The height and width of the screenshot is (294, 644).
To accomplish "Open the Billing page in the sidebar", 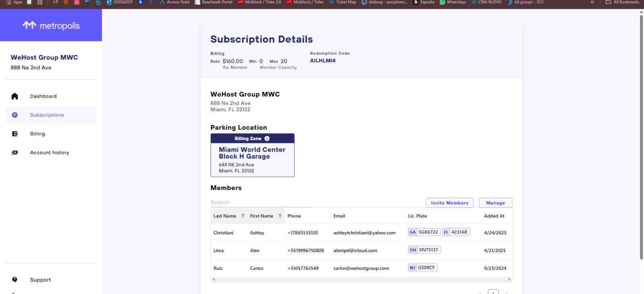I will click(51, 134).
